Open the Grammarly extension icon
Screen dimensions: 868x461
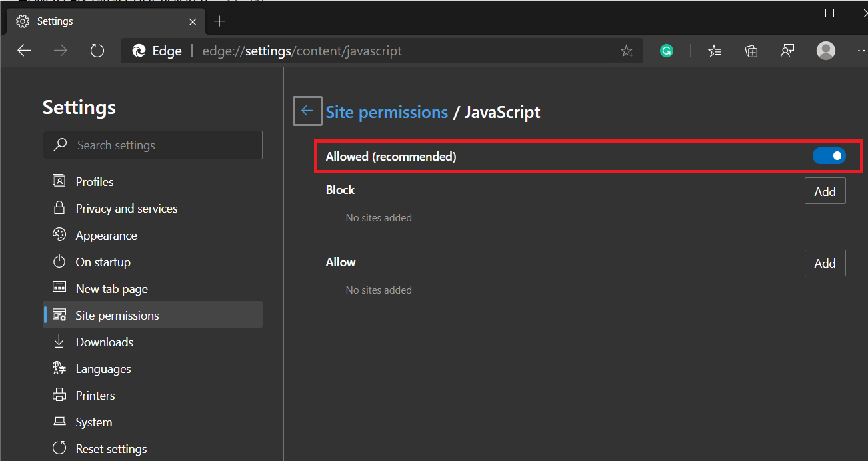point(667,51)
